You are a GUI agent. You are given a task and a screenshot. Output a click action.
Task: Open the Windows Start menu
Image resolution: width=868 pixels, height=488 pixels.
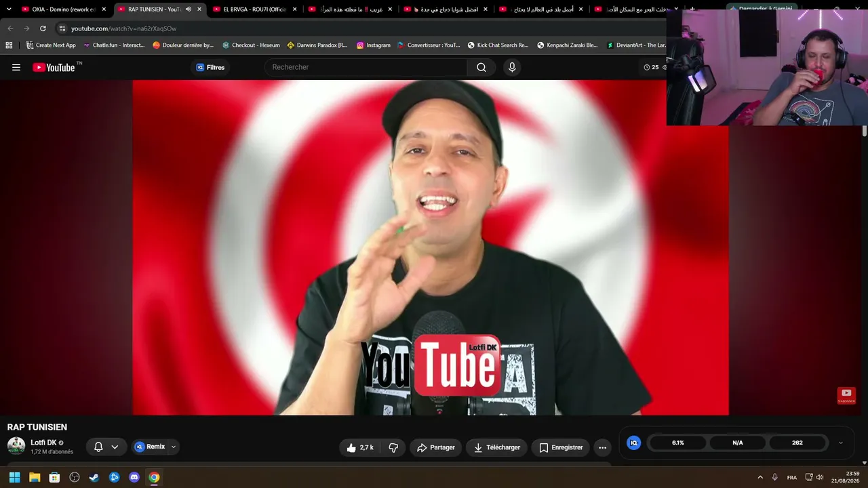coord(14,477)
